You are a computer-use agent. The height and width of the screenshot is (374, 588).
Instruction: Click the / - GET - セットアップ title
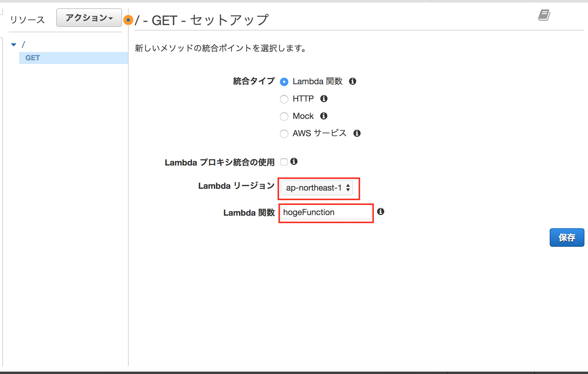click(x=202, y=20)
